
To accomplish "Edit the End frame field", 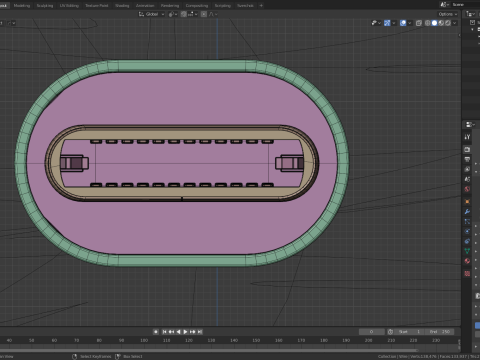I will click(x=439, y=332).
